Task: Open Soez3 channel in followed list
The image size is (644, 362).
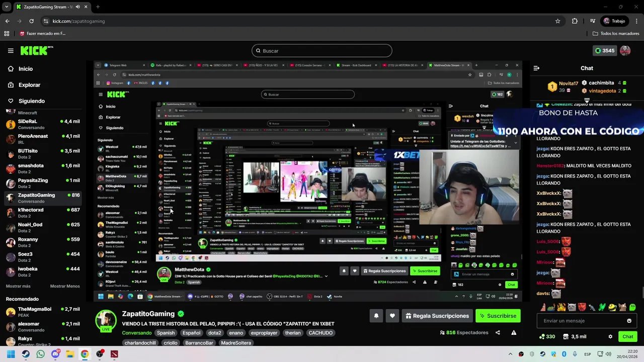Action: pos(43,256)
